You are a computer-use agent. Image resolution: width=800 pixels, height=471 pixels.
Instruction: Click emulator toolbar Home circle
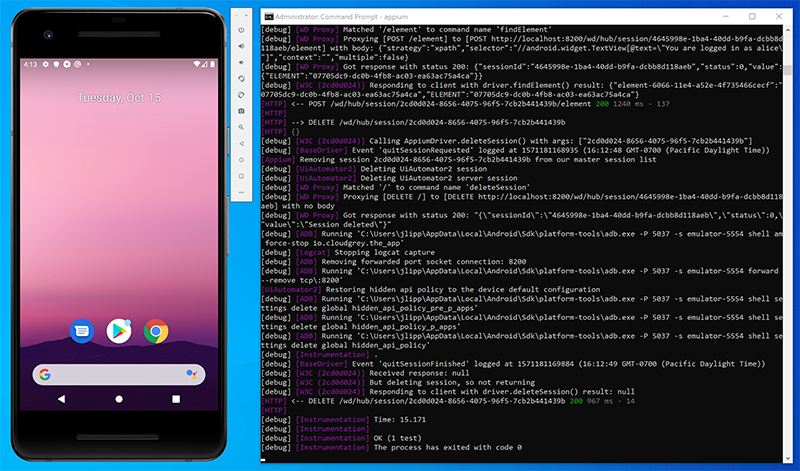pyautogui.click(x=241, y=160)
